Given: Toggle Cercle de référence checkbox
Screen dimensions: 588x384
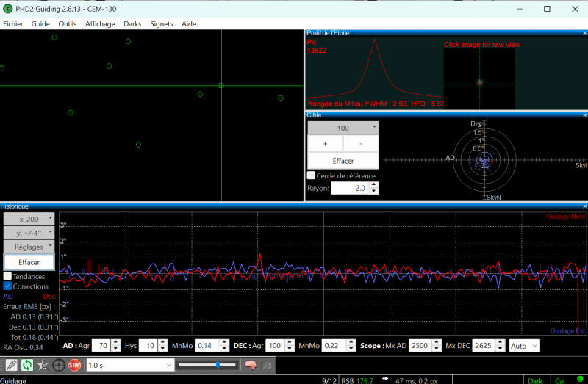Looking at the screenshot, I should 312,176.
